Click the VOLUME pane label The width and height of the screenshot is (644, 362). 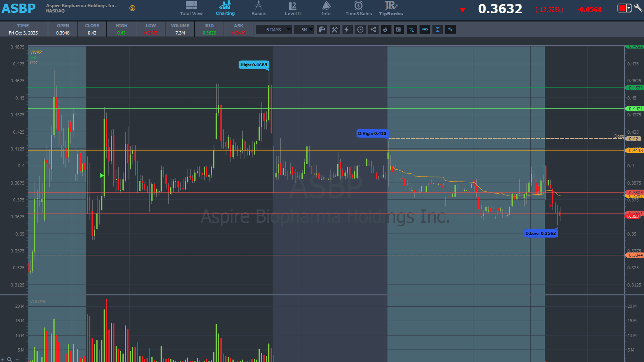38,301
